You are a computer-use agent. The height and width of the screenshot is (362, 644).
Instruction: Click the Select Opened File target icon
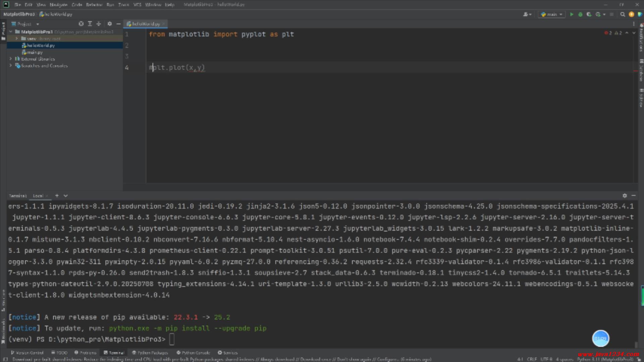tap(81, 24)
